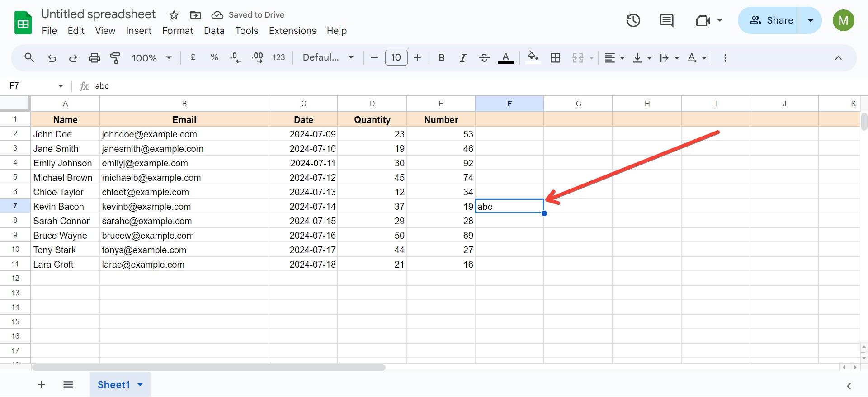Expand the Share options arrow

coord(811,20)
